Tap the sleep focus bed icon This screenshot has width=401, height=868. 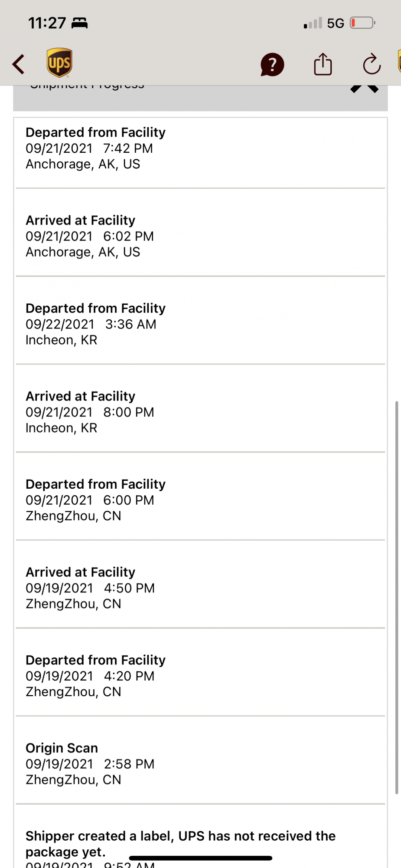point(80,23)
